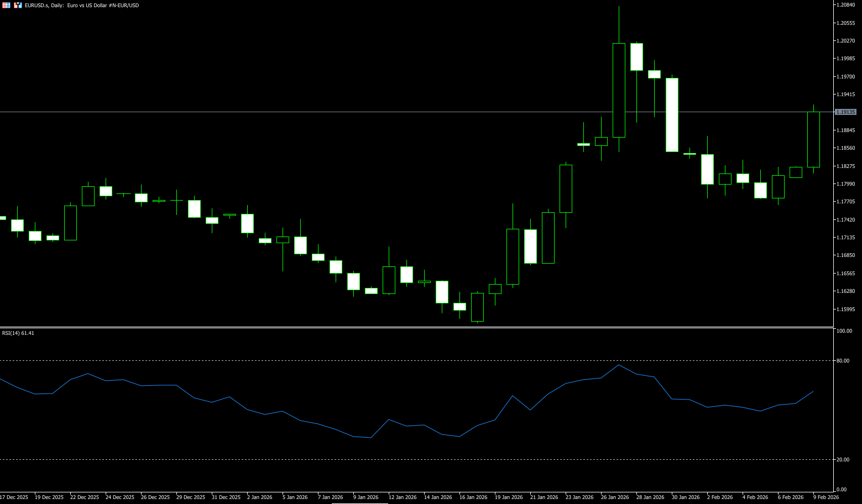
Task: Click the lowest candle near 16 Jan 2026
Action: coord(477,307)
